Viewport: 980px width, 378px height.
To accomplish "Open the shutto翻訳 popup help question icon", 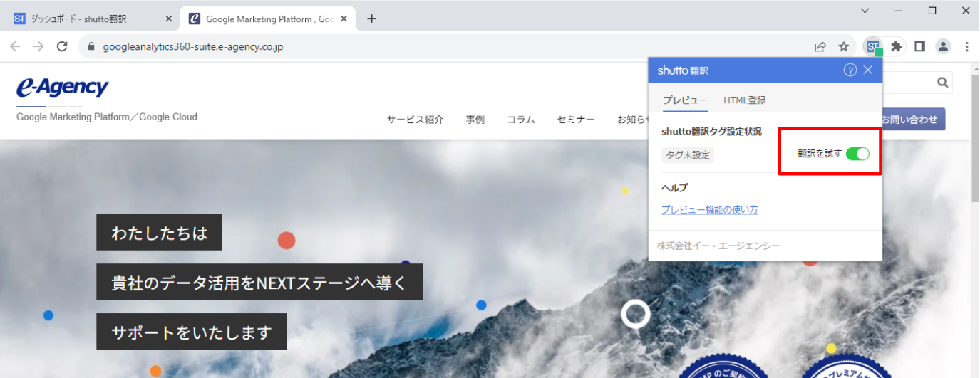I will pos(850,70).
